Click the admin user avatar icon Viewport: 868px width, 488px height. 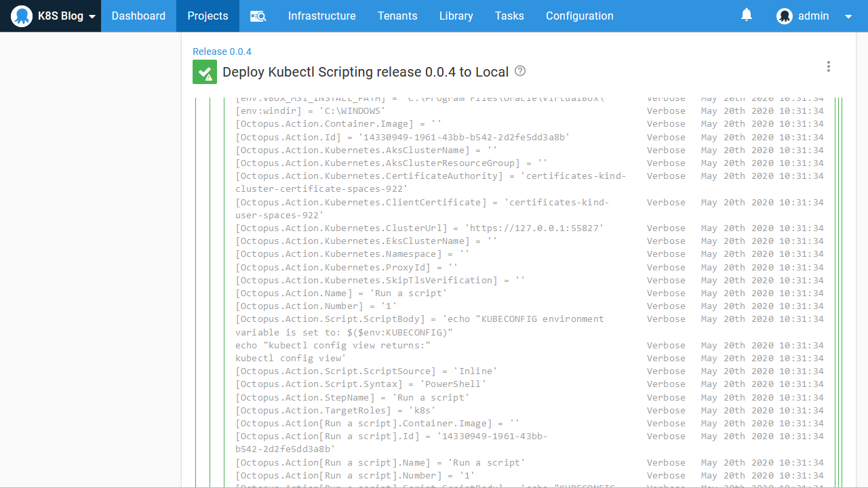[785, 16]
